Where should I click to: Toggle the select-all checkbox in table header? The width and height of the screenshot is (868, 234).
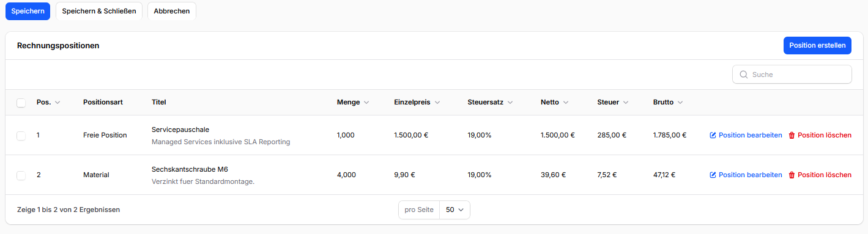[21, 103]
